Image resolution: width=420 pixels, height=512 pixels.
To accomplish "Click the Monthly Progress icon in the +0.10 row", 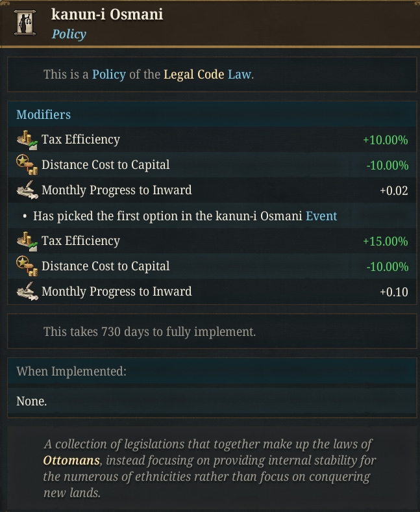I will (27, 291).
